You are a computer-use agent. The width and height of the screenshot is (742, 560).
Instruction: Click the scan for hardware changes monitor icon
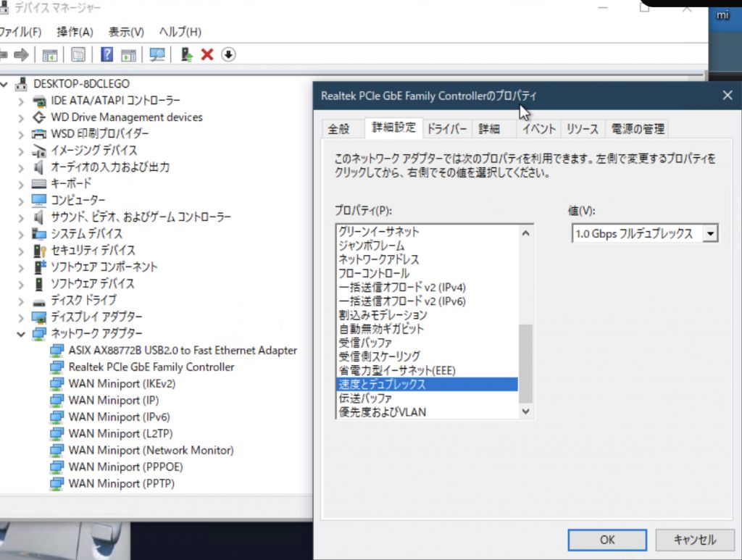[x=157, y=55]
